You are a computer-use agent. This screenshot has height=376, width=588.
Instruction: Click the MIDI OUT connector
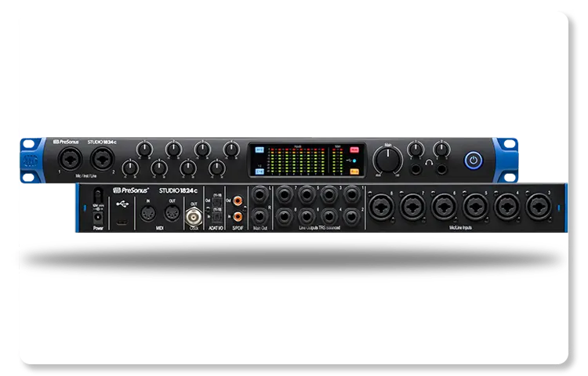point(172,214)
